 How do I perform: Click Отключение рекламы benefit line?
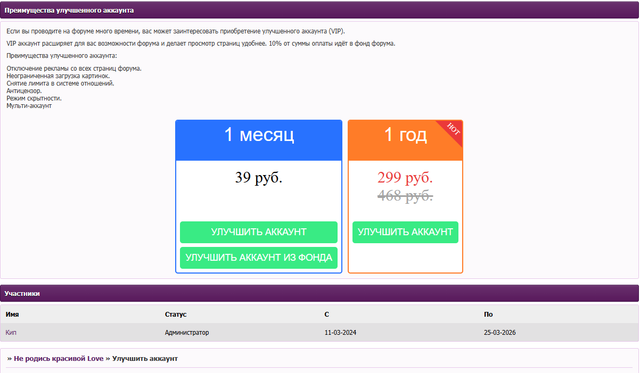coord(74,69)
